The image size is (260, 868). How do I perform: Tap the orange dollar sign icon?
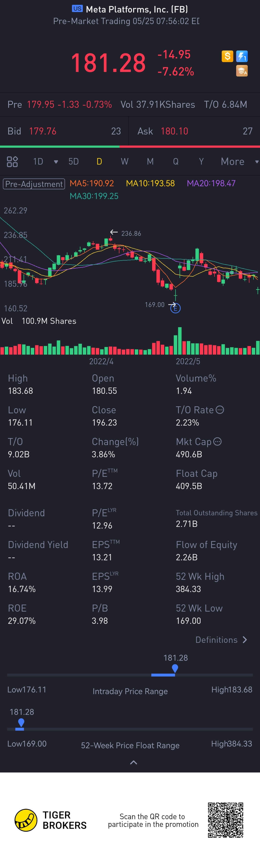click(227, 56)
